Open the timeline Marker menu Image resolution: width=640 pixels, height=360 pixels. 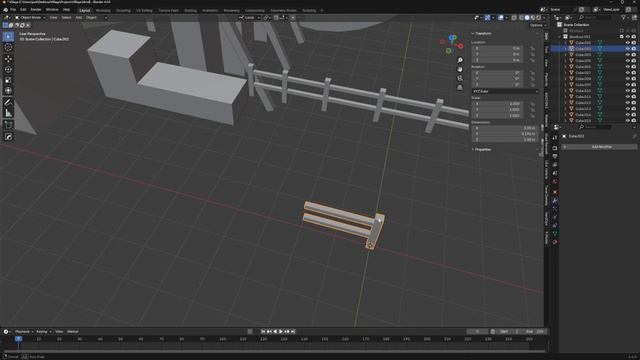[73, 332]
